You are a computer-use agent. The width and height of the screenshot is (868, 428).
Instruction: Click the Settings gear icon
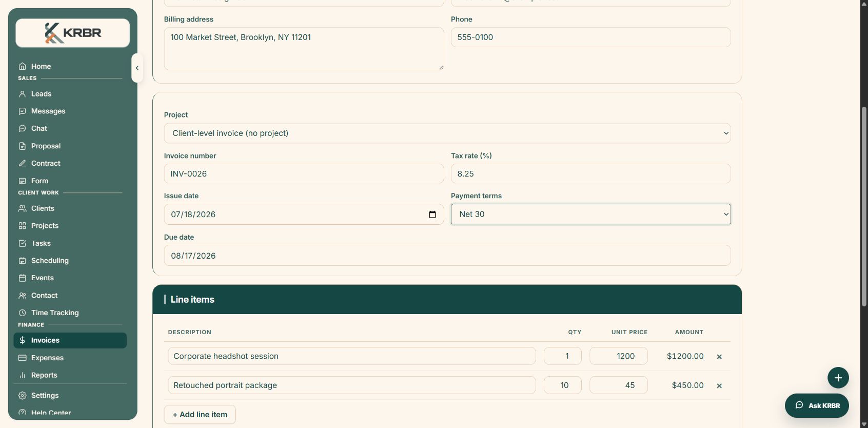[22, 396]
